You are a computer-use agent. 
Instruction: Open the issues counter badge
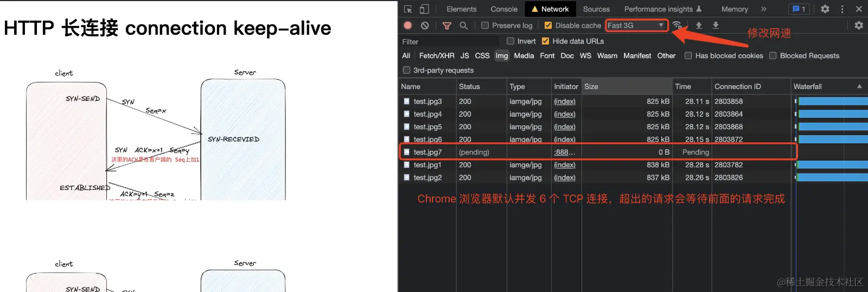799,9
